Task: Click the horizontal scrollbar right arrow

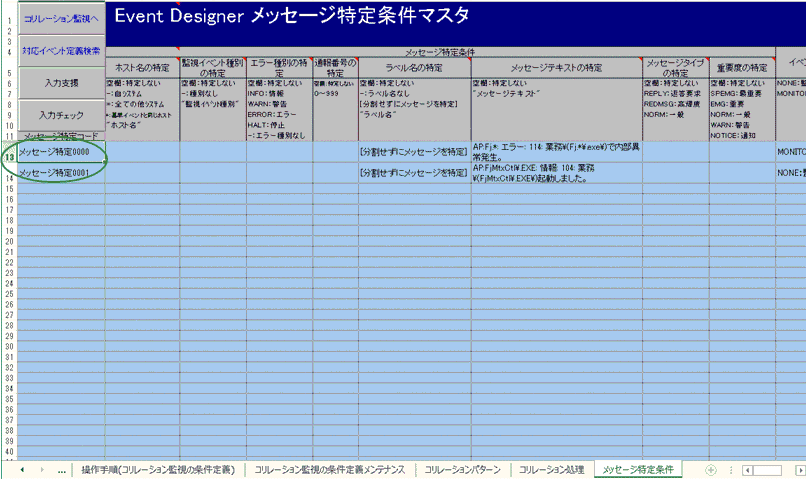Action: pyautogui.click(x=800, y=470)
